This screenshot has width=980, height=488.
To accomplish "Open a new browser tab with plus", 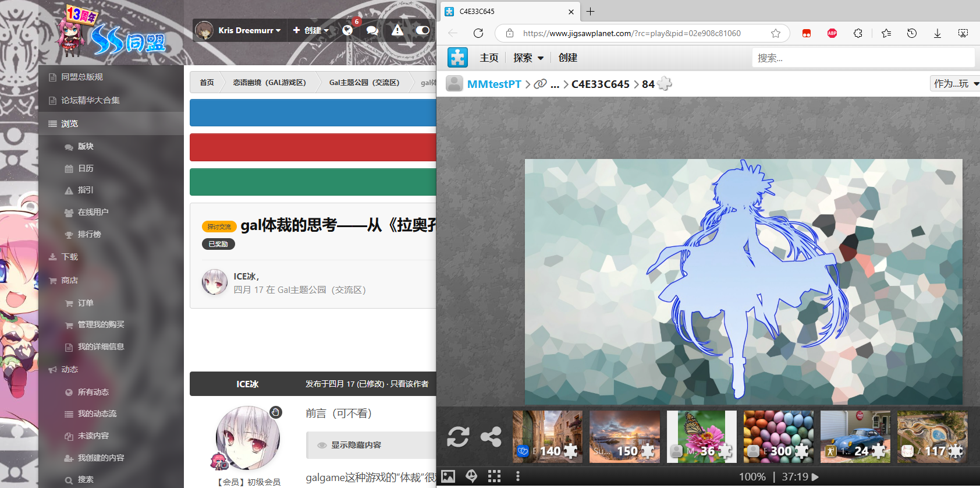I will 590,12.
